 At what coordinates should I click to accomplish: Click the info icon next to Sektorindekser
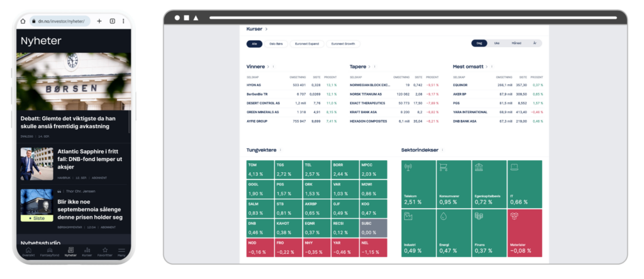pos(442,150)
